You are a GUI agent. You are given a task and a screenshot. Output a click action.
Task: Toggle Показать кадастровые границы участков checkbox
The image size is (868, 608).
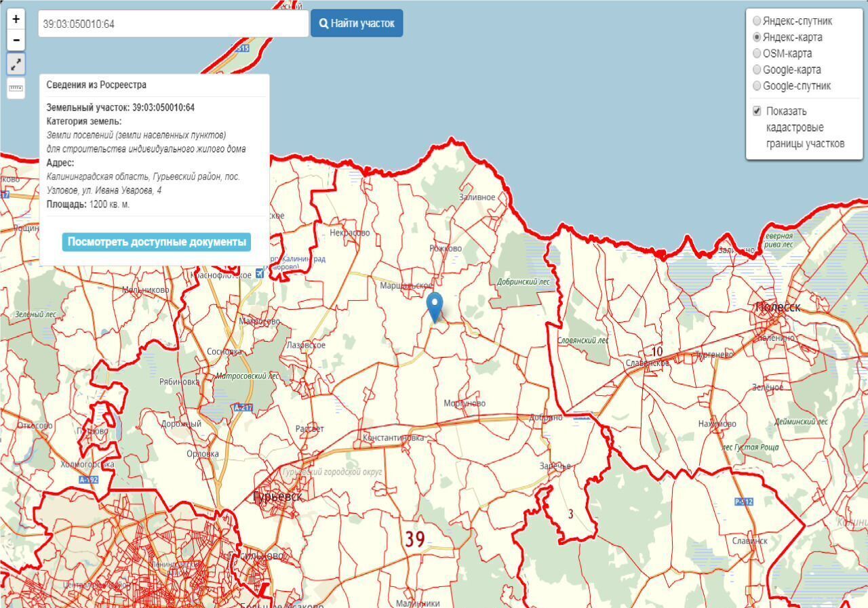tap(757, 111)
